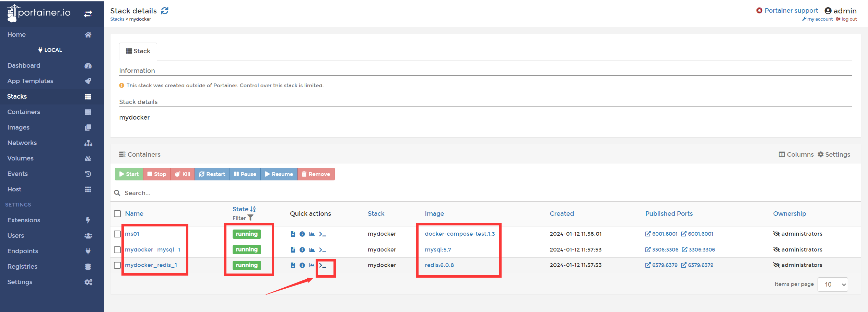Image resolution: width=868 pixels, height=312 pixels.
Task: Sort containers by Ownership column
Action: point(789,214)
